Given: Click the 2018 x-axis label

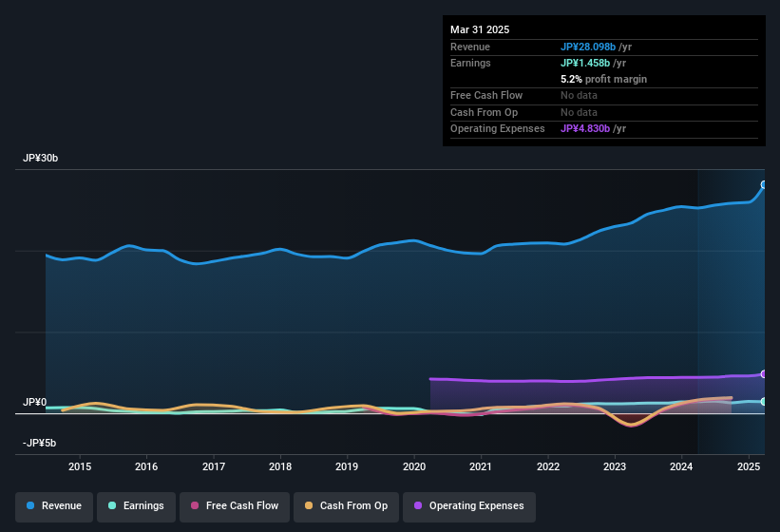Looking at the screenshot, I should pos(280,466).
